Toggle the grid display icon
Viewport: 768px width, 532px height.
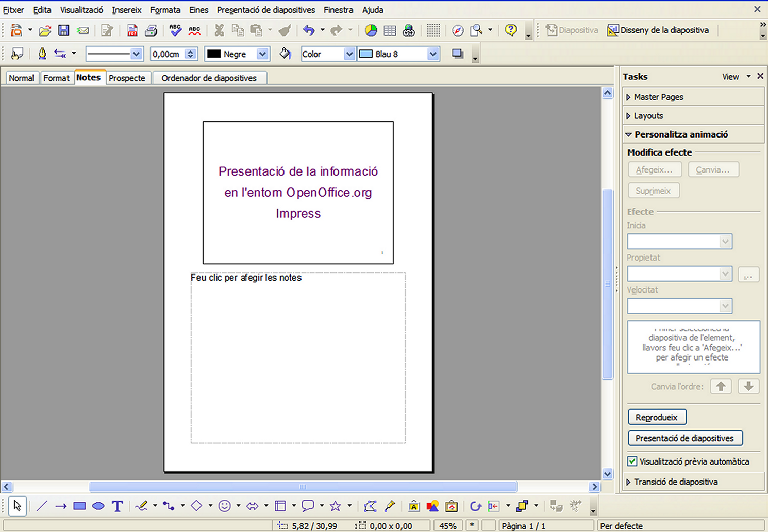(x=433, y=30)
